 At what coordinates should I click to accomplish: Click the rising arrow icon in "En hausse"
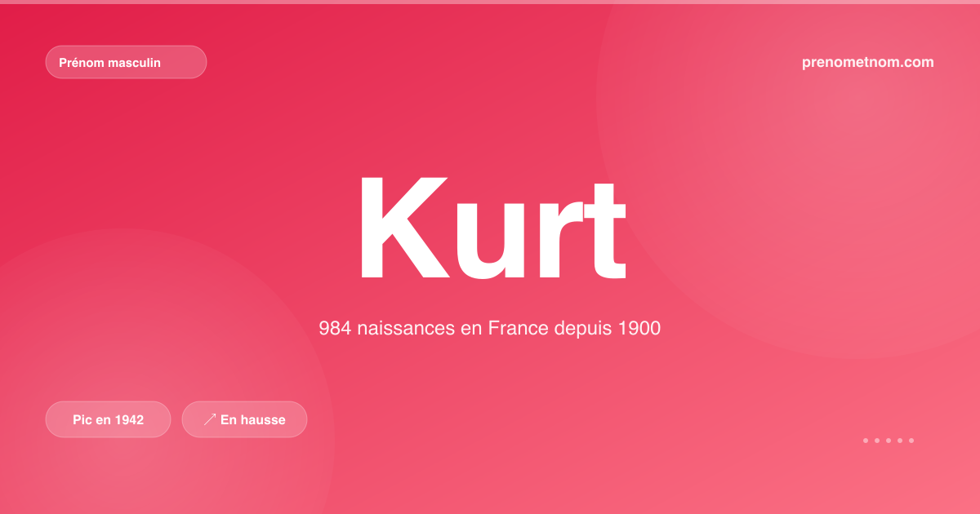(210, 419)
